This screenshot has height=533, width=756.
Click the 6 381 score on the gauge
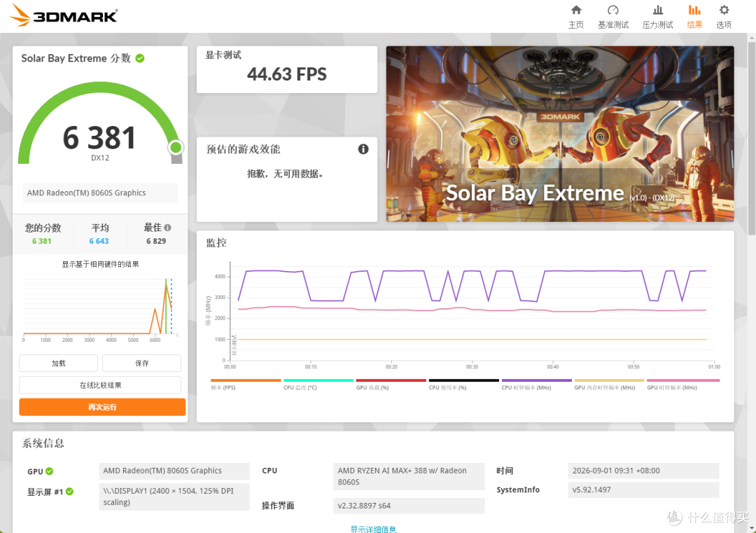tap(100, 138)
